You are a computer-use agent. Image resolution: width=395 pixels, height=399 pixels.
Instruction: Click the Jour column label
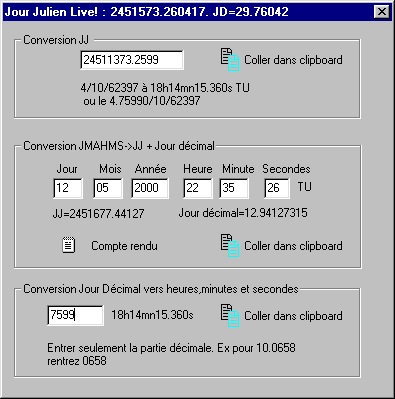tap(67, 169)
